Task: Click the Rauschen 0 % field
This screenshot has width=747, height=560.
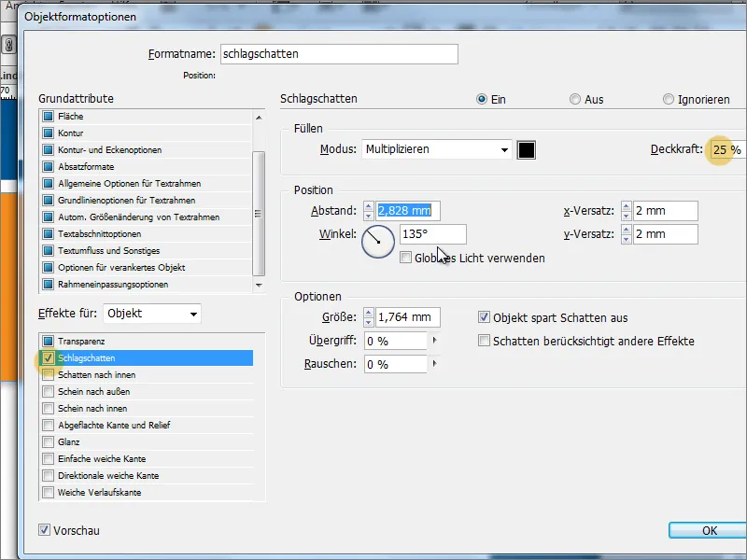Action: [x=395, y=364]
